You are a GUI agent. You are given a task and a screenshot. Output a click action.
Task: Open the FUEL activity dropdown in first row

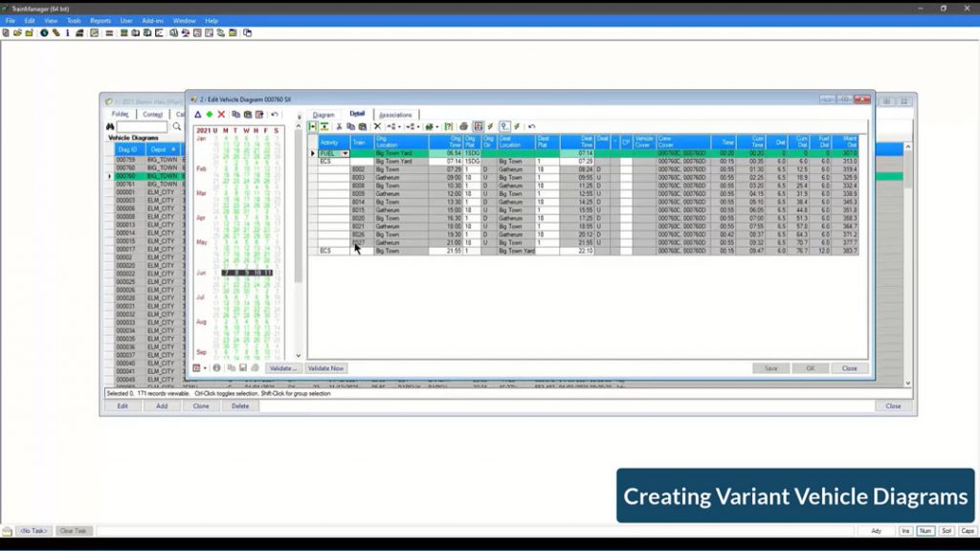[345, 153]
